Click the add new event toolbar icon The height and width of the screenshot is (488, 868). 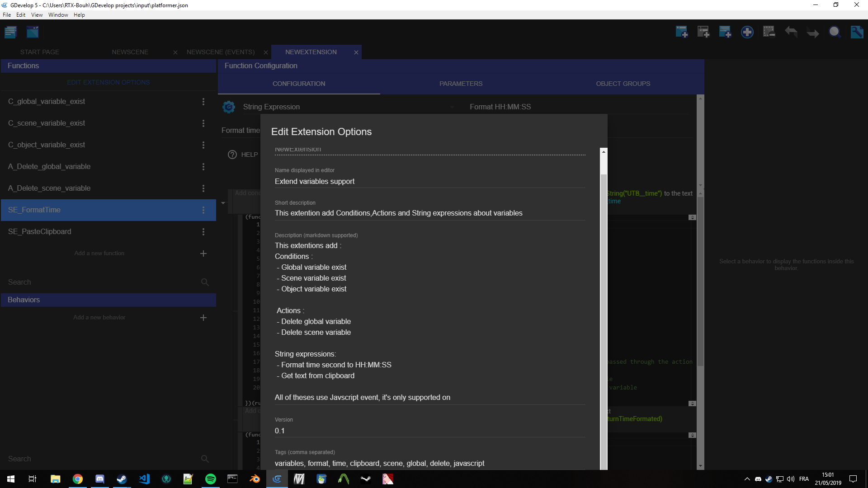point(681,32)
